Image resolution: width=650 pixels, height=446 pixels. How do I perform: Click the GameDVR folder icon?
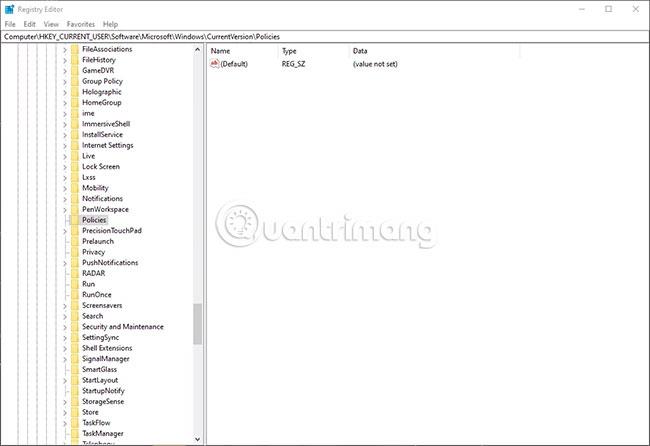pos(75,70)
